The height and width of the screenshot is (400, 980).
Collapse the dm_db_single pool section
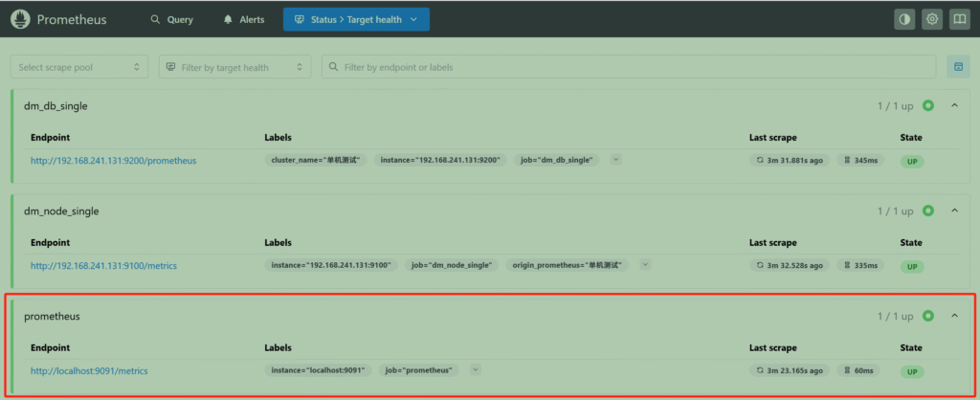tap(954, 105)
